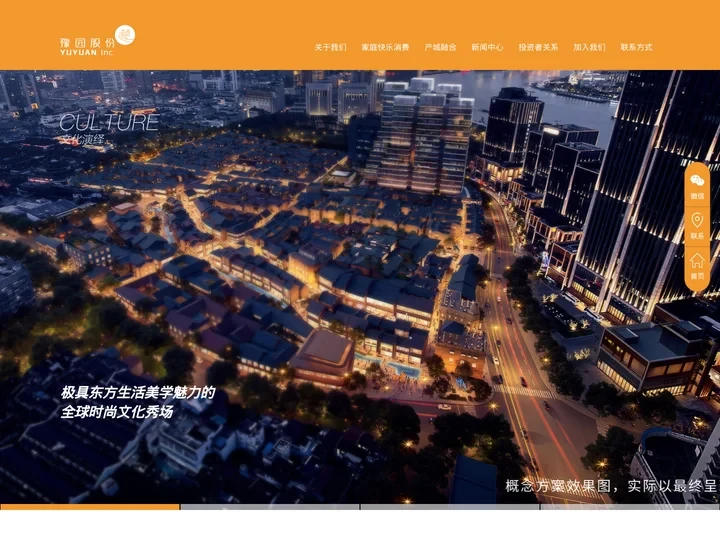Click the Yuyuan Inc logo
720x540 pixels.
(97, 40)
